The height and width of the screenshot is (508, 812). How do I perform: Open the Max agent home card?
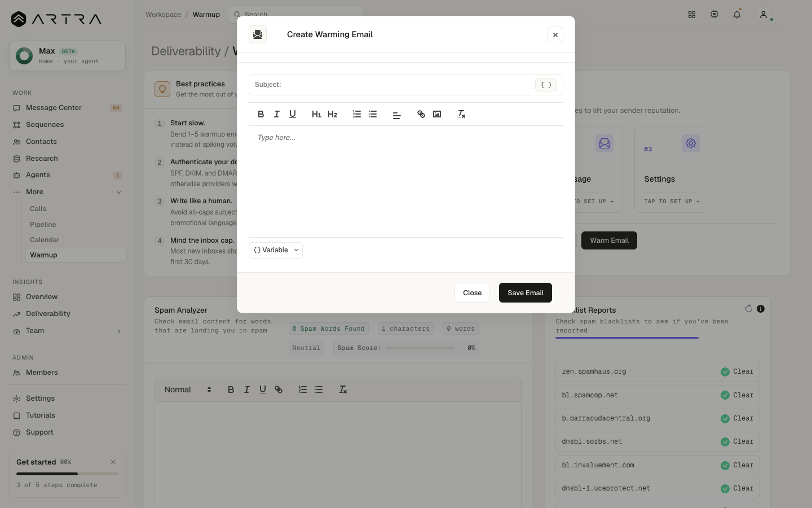(67, 56)
